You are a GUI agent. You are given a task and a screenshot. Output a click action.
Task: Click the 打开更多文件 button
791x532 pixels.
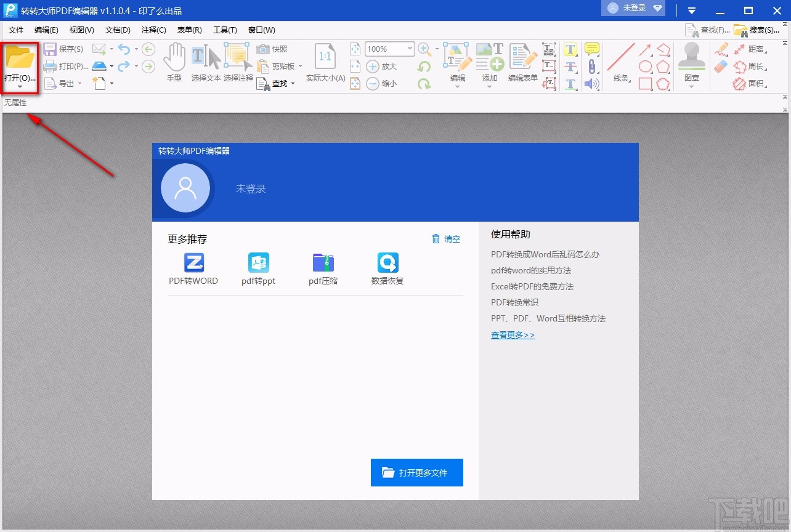click(x=417, y=472)
